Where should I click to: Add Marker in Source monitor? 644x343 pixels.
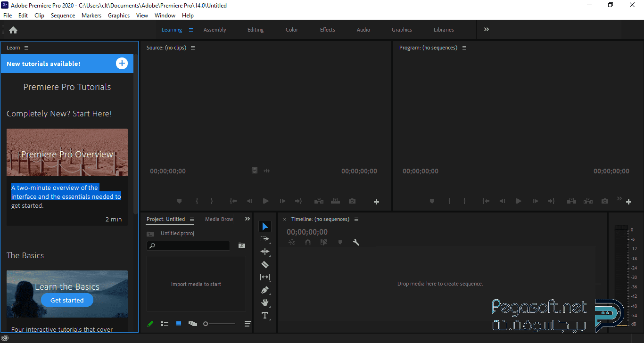pos(179,201)
